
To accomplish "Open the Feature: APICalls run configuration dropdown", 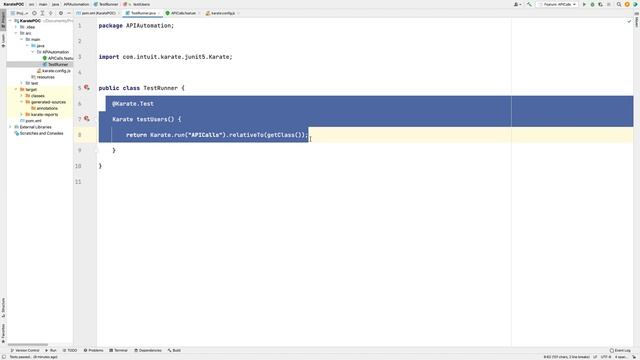I will (x=558, y=4).
